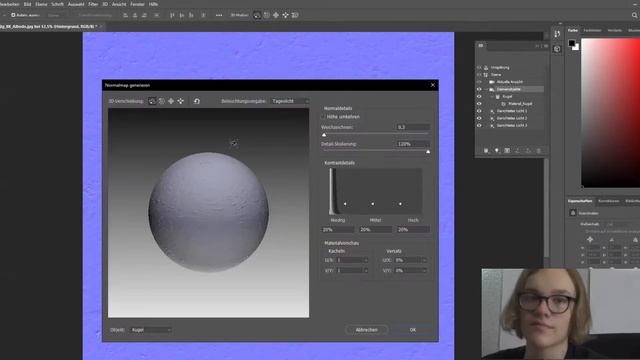Image resolution: width=640 pixels, height=360 pixels.
Task: Open the Ebene menu
Action: click(x=41, y=4)
